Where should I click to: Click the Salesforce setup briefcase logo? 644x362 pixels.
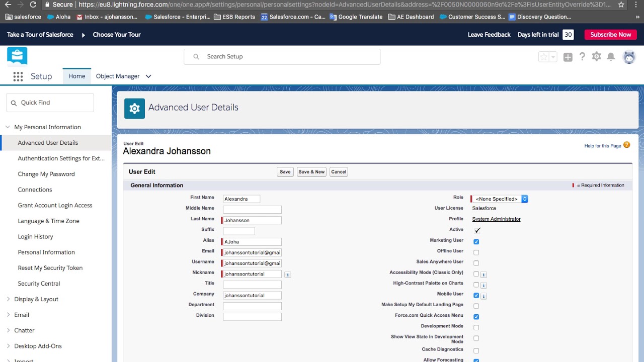click(x=17, y=56)
